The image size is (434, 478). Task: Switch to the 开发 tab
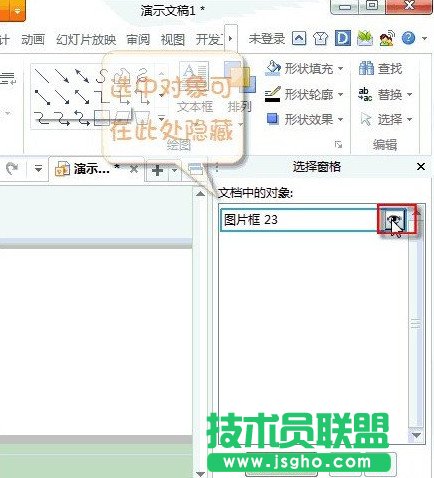(209, 40)
